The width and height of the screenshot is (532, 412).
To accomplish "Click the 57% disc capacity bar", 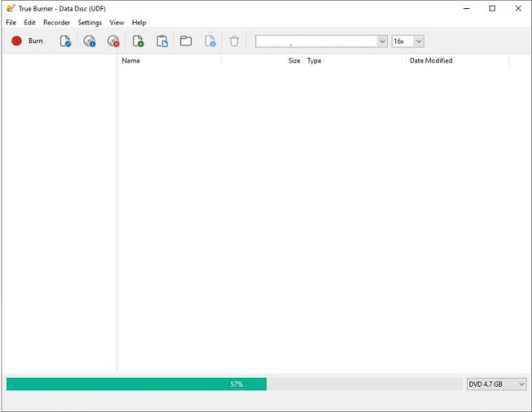I will click(234, 384).
